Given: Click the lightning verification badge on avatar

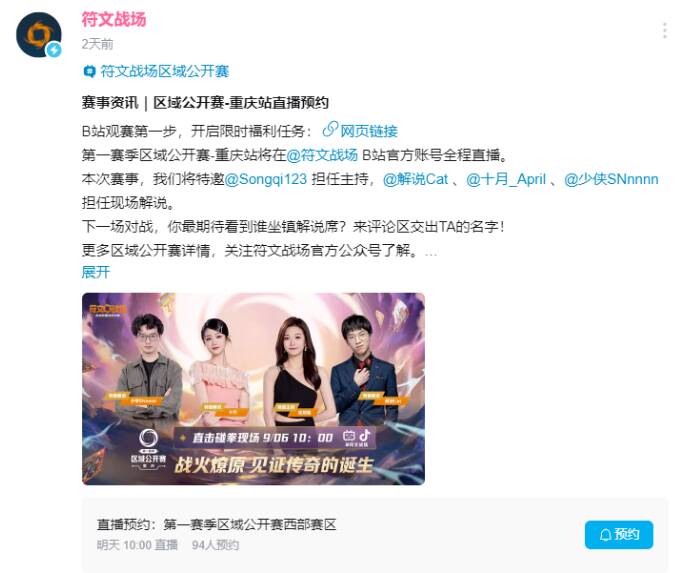Looking at the screenshot, I should tap(54, 50).
